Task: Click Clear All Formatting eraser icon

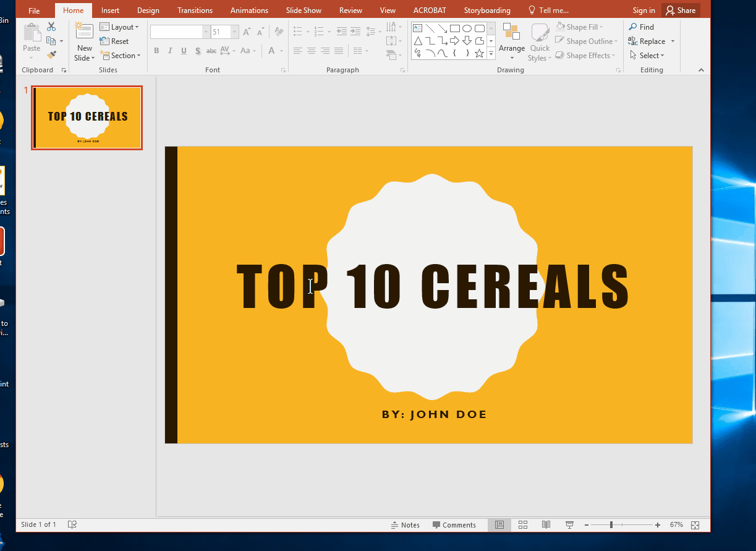Action: pos(279,32)
